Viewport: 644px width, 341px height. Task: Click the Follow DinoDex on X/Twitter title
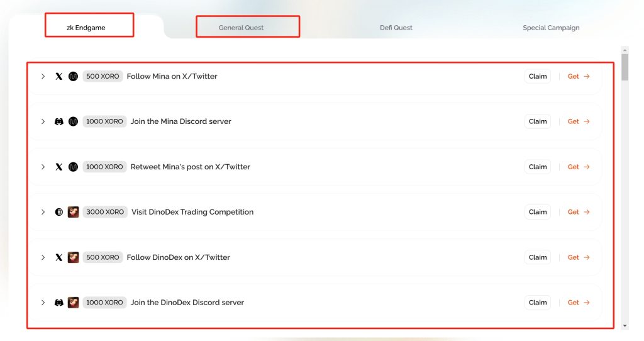[179, 257]
